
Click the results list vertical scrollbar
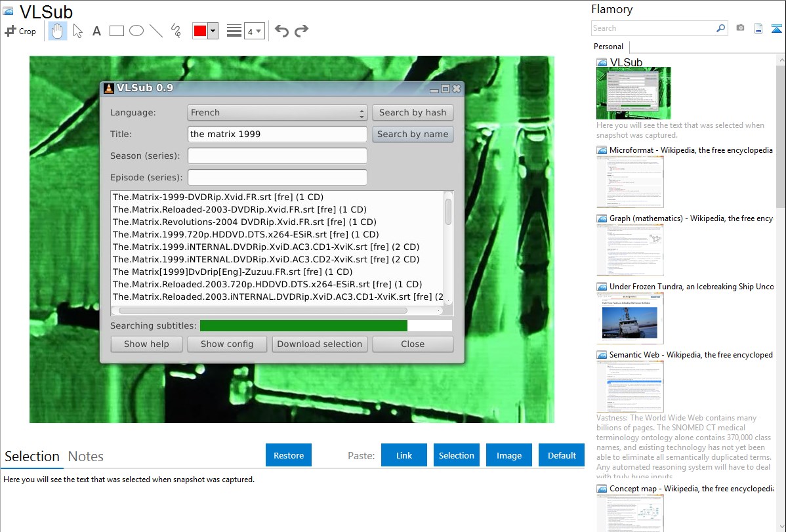pyautogui.click(x=448, y=247)
